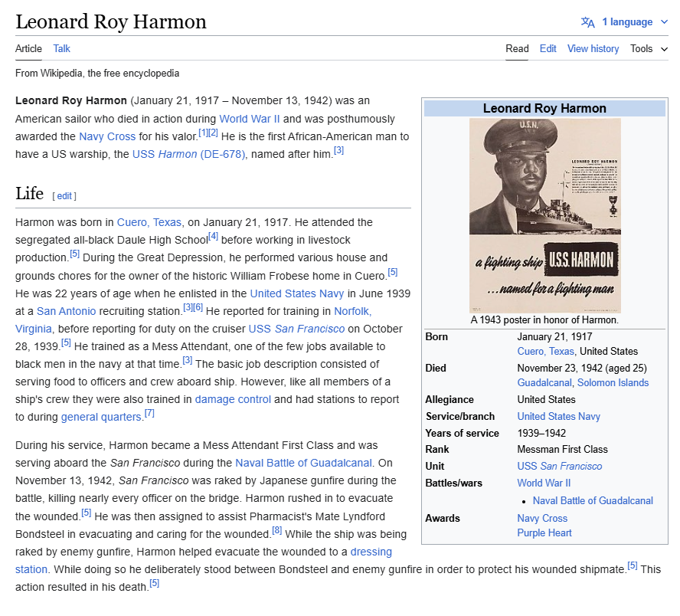
Task: Follow the Guadalcanal link in infobox
Action: pyautogui.click(x=544, y=383)
